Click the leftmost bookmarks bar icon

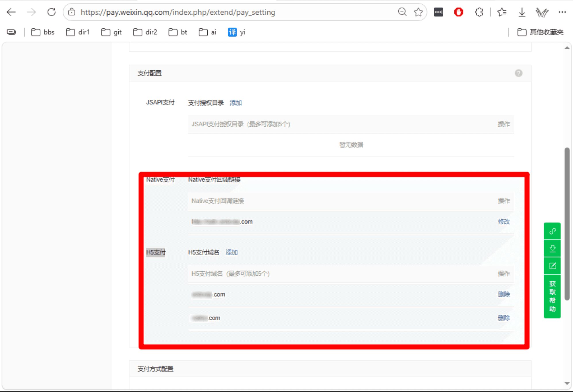11,32
